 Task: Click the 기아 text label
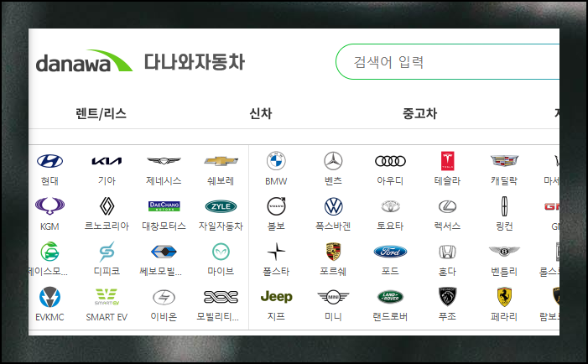[107, 181]
